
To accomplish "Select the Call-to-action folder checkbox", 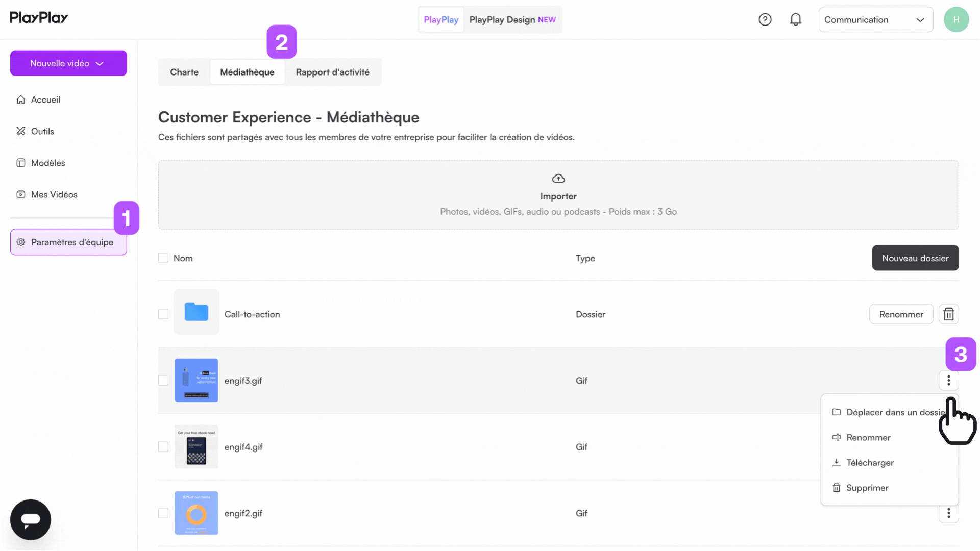I will (163, 314).
